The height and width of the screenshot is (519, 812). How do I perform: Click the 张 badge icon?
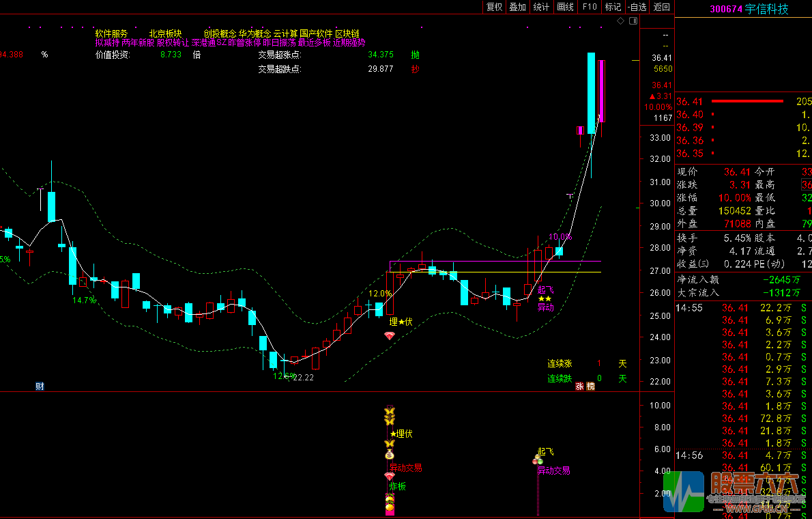tap(579, 387)
